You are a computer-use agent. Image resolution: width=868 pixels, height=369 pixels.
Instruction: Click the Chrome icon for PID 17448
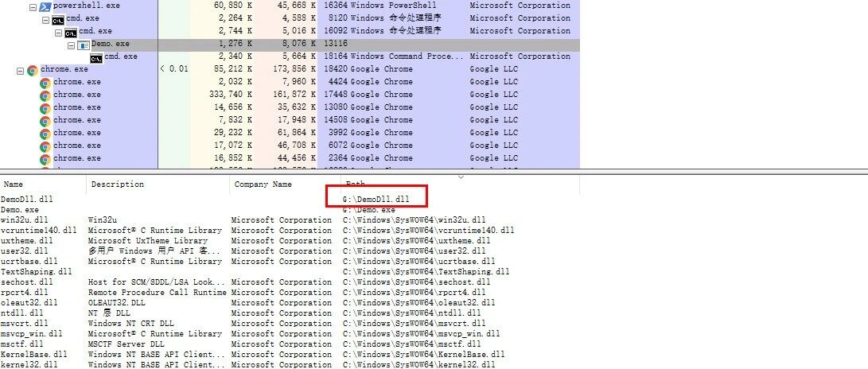point(45,95)
